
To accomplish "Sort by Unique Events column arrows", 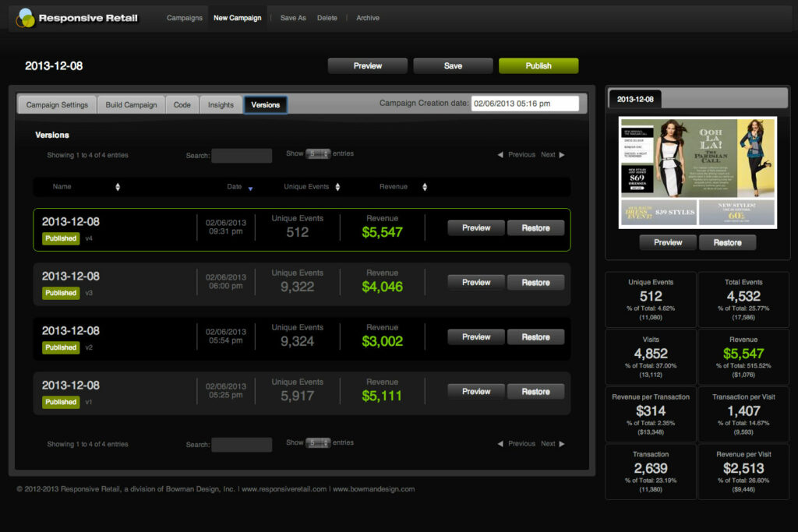I will [x=337, y=187].
